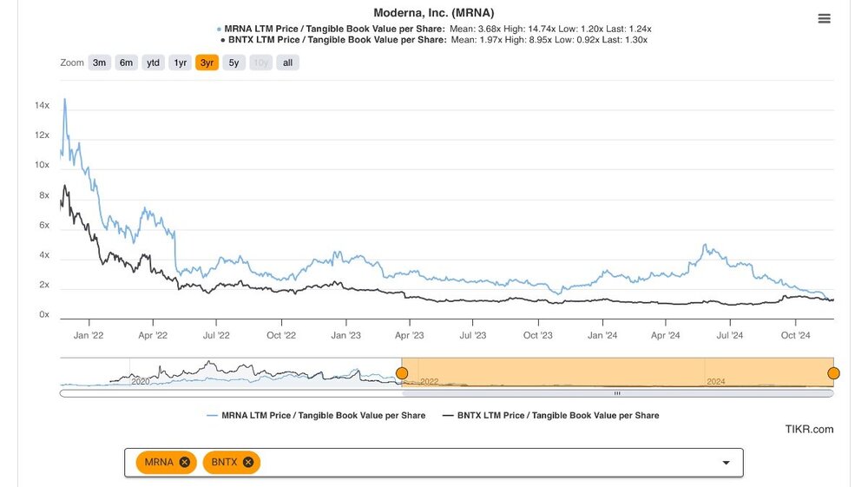This screenshot has width=868, height=487.
Task: Click the 2x y-axis label
Action: click(44, 285)
